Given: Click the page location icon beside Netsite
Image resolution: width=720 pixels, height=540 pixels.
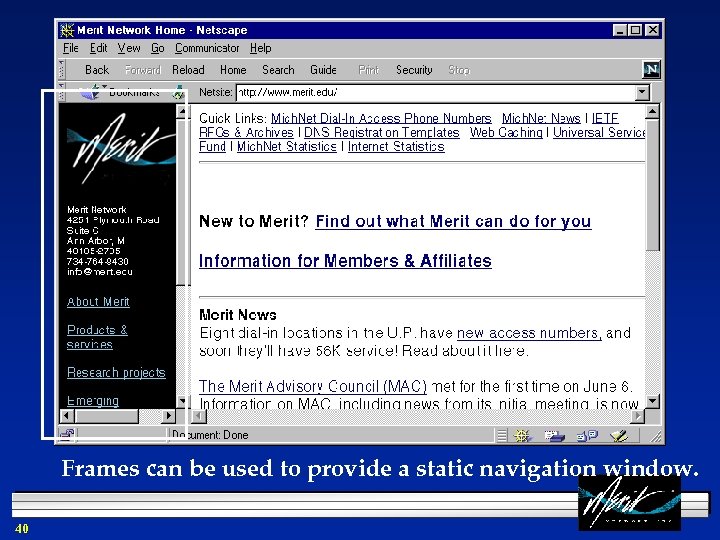Looking at the screenshot, I should [178, 93].
